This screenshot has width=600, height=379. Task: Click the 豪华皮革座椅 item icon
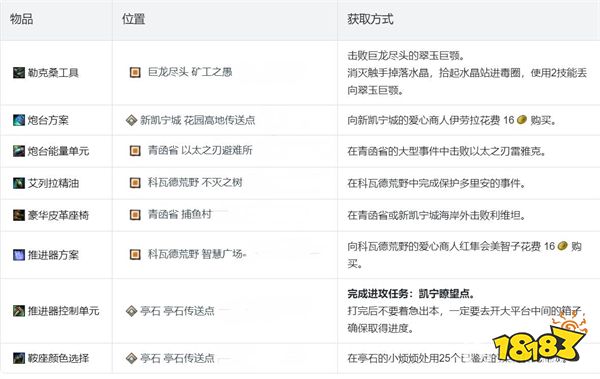(x=19, y=215)
